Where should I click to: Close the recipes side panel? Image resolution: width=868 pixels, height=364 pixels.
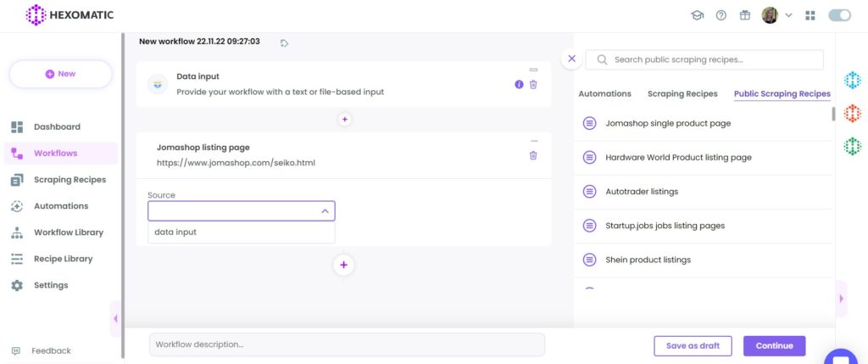coord(572,59)
